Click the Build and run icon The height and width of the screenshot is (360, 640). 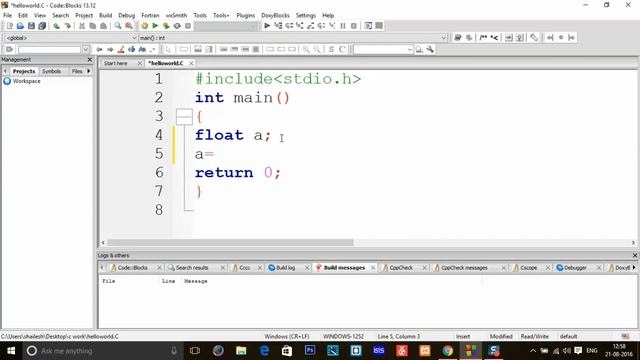[166, 26]
